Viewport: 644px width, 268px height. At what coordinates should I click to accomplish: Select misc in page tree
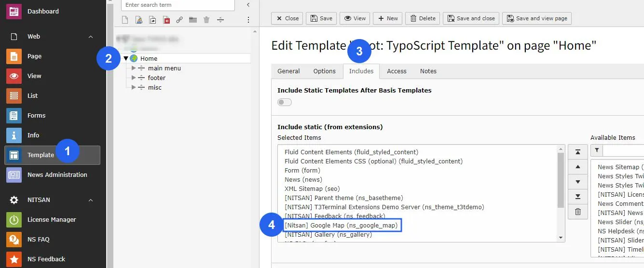(x=155, y=88)
